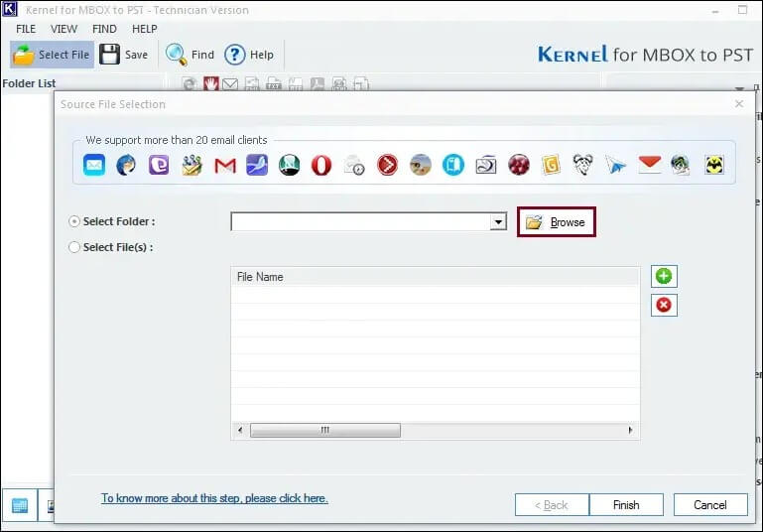This screenshot has height=532, width=763.
Task: Click the file list scrollbar right arrow
Action: (x=631, y=431)
